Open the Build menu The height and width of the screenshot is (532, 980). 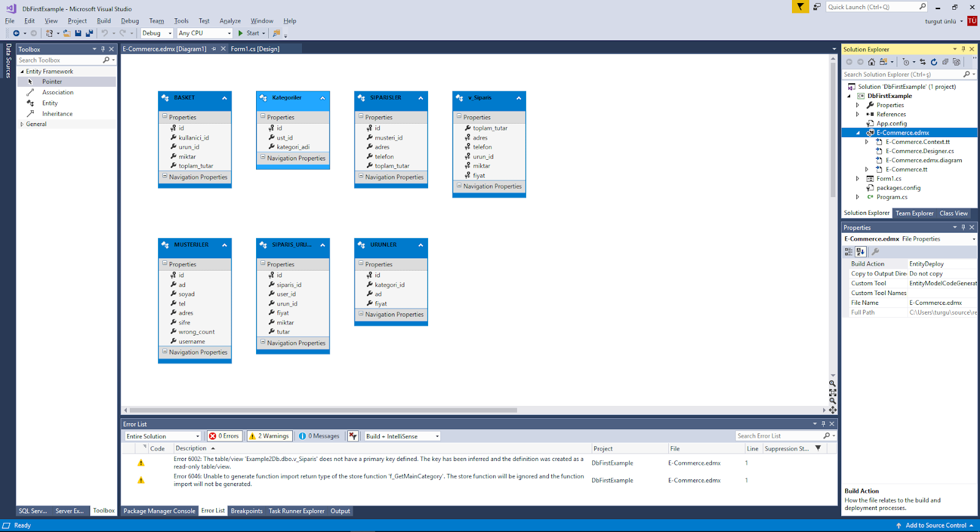pyautogui.click(x=104, y=21)
